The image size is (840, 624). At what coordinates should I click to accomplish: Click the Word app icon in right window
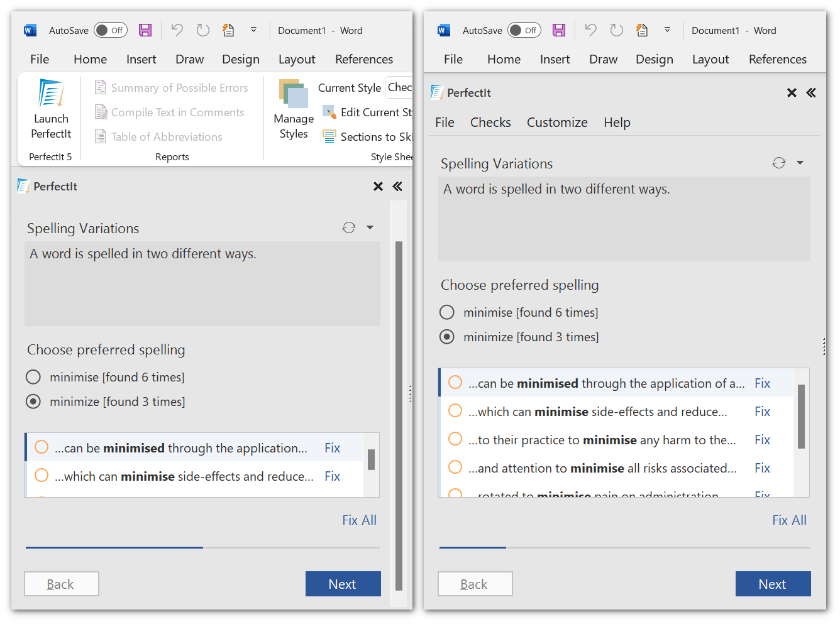coord(444,30)
